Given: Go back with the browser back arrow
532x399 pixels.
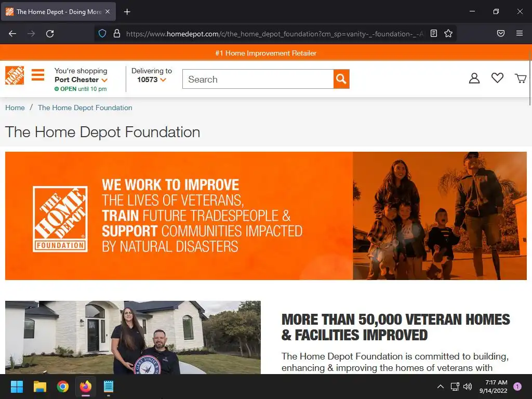Looking at the screenshot, I should pos(12,34).
